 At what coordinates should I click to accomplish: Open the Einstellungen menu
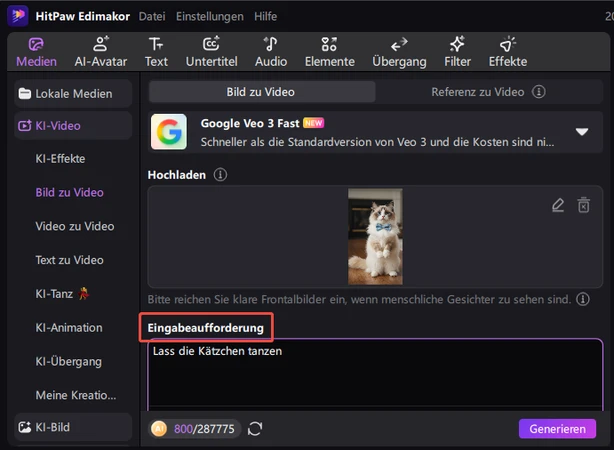click(x=208, y=17)
